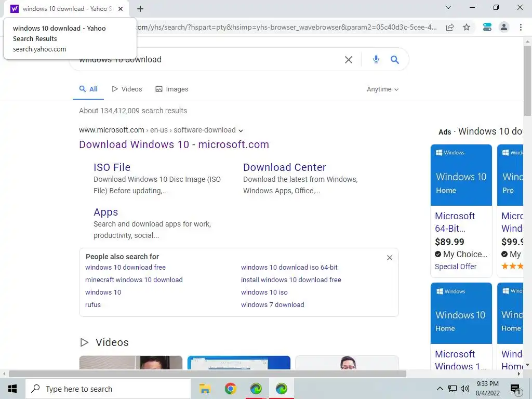Click the horizontal scrollbar right arrow
The image size is (532, 399).
coord(519,374)
